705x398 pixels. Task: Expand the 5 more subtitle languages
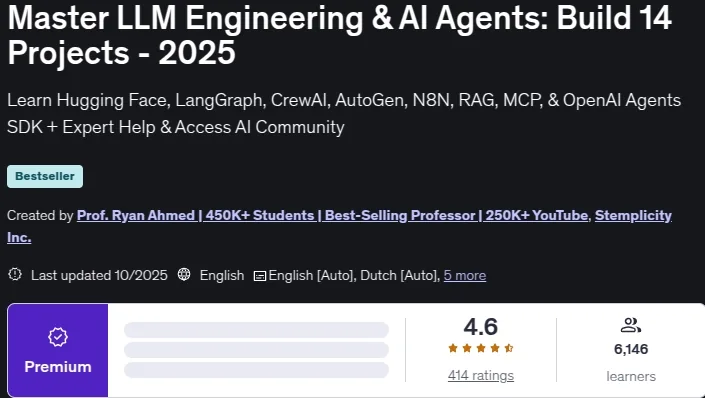[464, 275]
